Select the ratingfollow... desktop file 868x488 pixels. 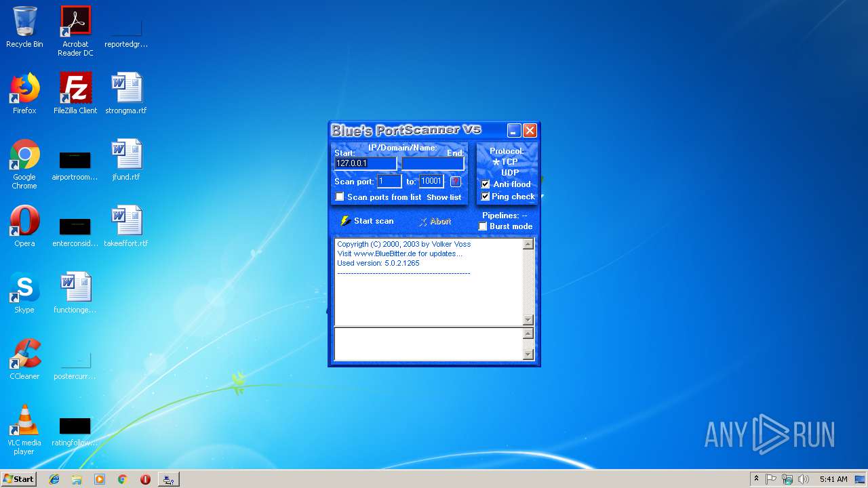(x=75, y=431)
